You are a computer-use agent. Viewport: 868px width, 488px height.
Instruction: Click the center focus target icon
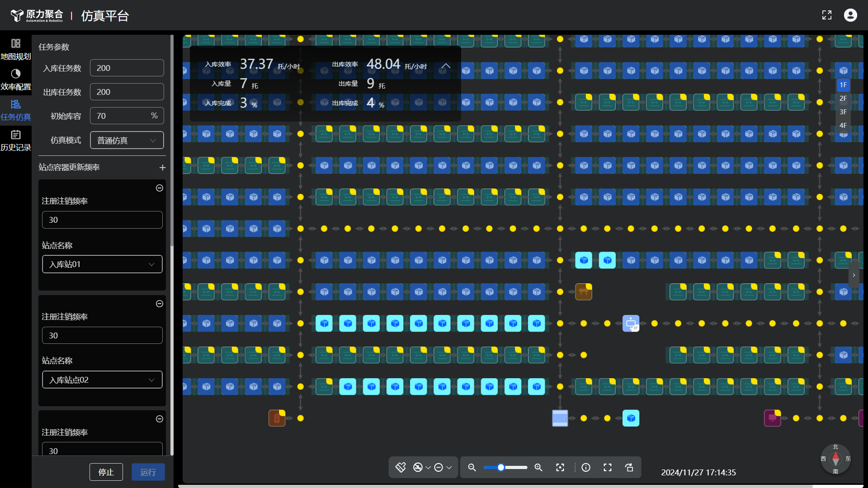click(x=560, y=468)
